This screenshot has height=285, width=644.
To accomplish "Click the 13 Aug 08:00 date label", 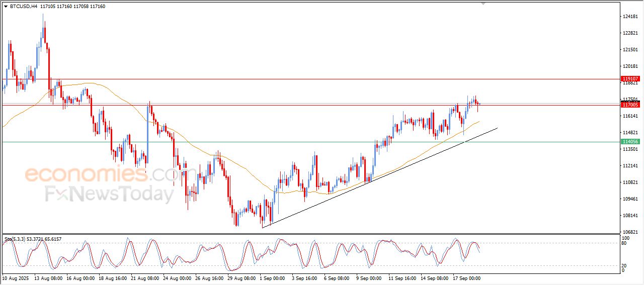I will click(48, 278).
